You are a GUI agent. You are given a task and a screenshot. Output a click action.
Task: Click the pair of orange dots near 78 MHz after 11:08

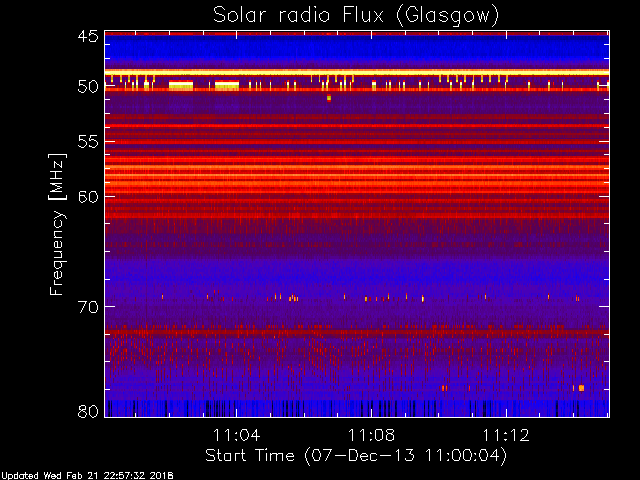[x=444, y=388]
